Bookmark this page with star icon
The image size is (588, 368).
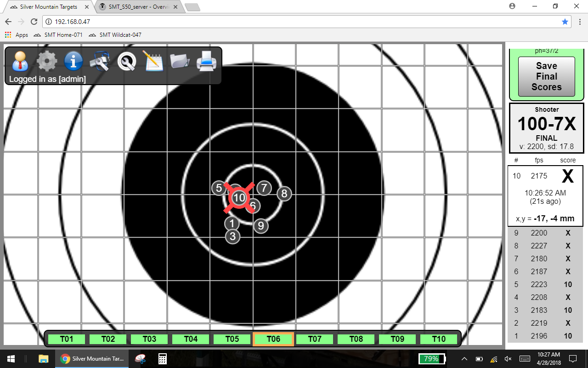pos(565,22)
